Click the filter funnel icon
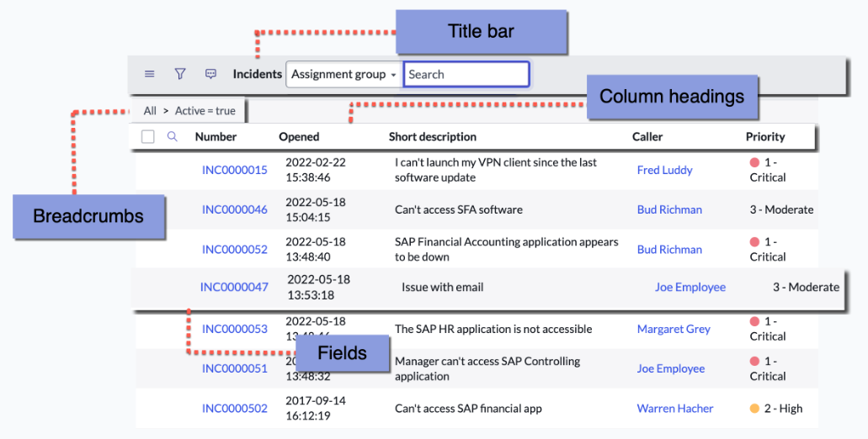 click(180, 74)
